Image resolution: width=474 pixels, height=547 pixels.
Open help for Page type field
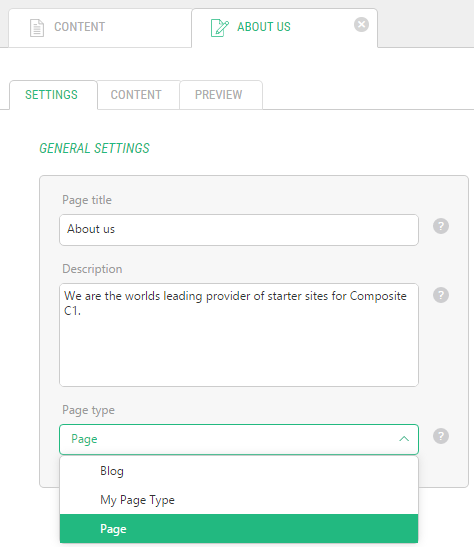click(441, 436)
